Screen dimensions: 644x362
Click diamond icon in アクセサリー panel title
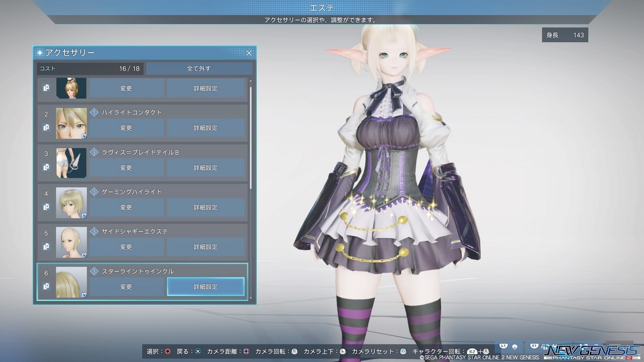(x=40, y=53)
